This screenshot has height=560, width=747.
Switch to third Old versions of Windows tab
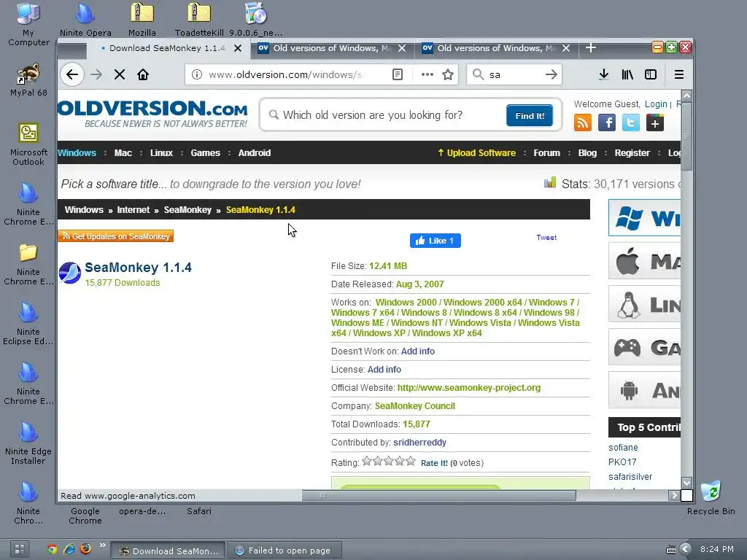pyautogui.click(x=496, y=48)
